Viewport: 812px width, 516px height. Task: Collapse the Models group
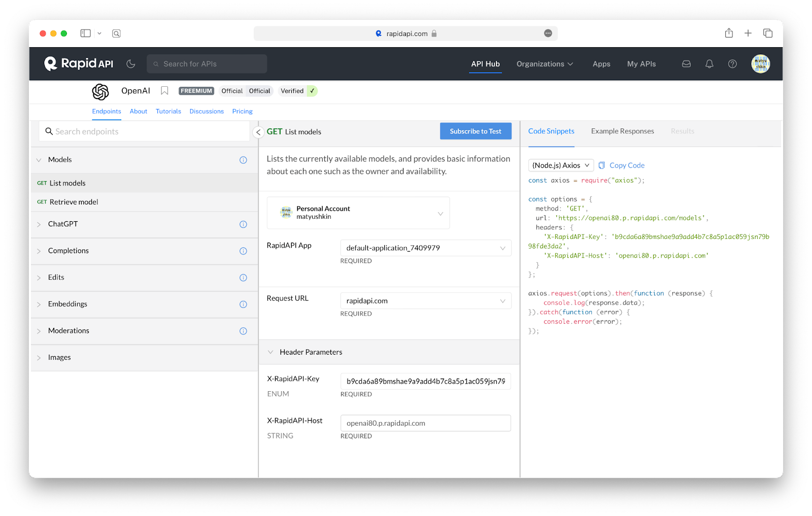(39, 160)
